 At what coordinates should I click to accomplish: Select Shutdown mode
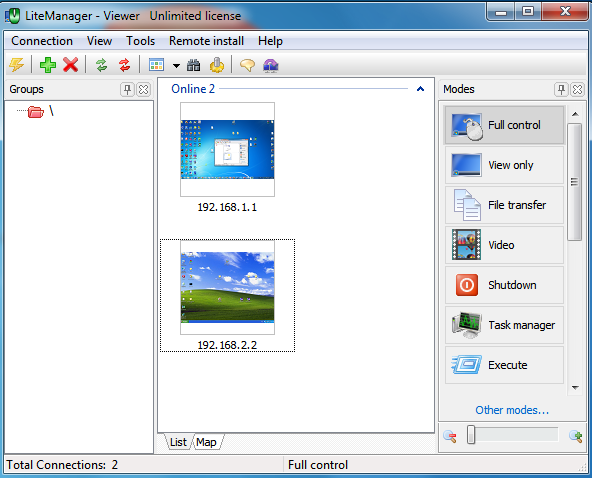pyautogui.click(x=504, y=285)
